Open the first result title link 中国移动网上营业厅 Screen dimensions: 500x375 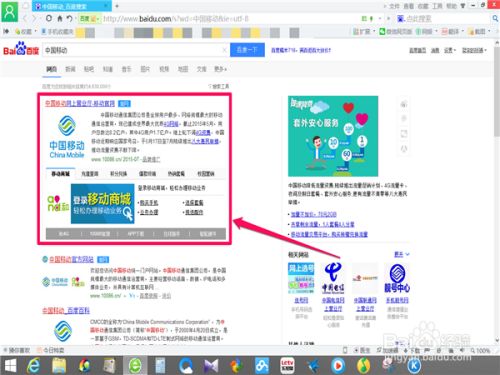(80, 103)
